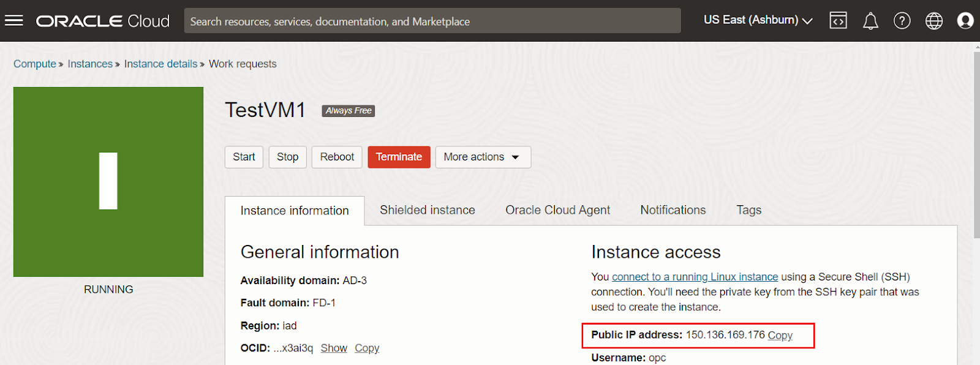This screenshot has width=980, height=365.
Task: Switch to the Oracle Cloud Agent tab
Action: [557, 210]
